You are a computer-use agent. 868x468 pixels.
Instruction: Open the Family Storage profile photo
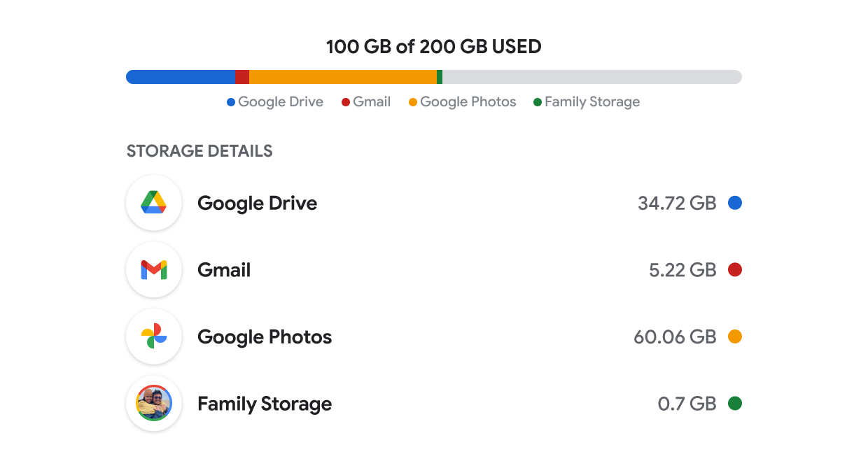coord(154,404)
